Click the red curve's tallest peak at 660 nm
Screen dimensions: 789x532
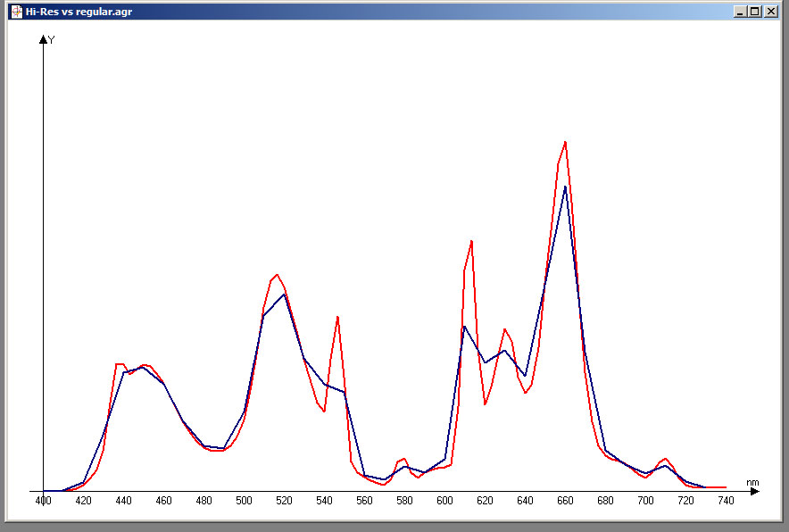tap(566, 143)
